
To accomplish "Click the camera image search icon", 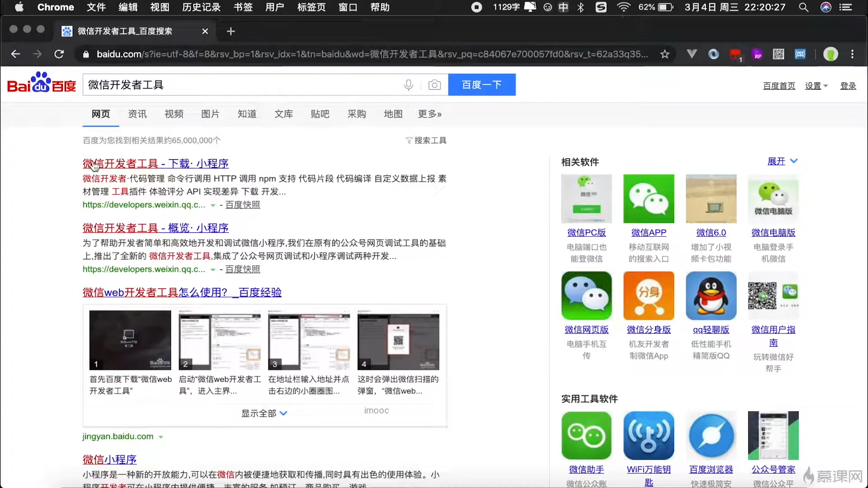I will (x=434, y=85).
